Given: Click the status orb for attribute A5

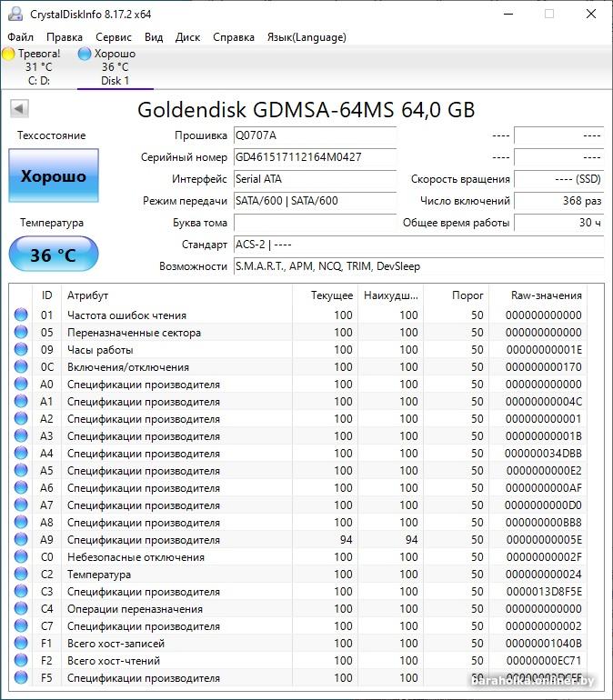Looking at the screenshot, I should pos(21,470).
